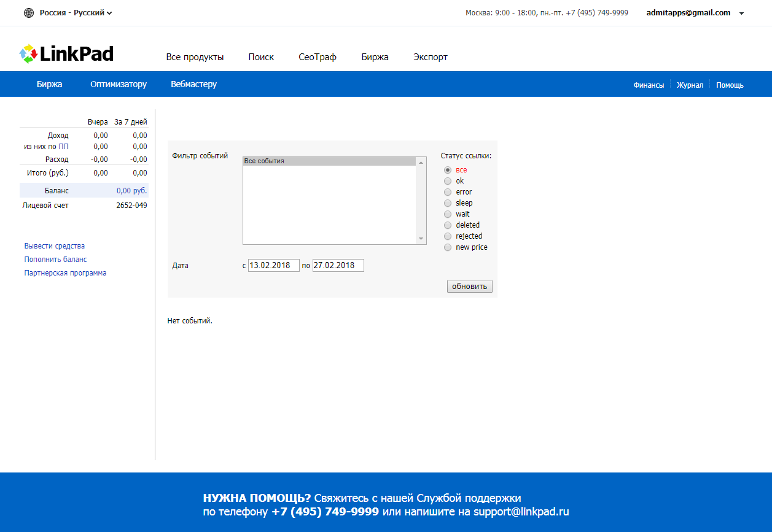772x532 pixels.
Task: Choose the 'deleted' status radio option
Action: point(448,225)
